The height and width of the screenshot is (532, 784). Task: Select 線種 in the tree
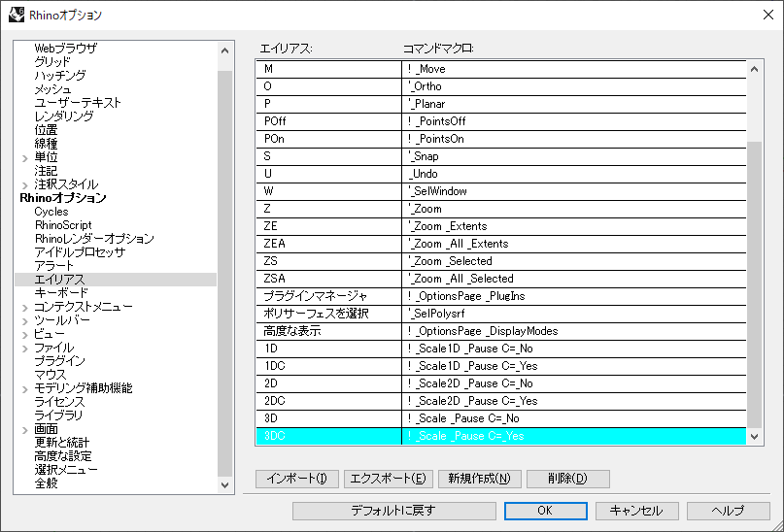coord(46,144)
